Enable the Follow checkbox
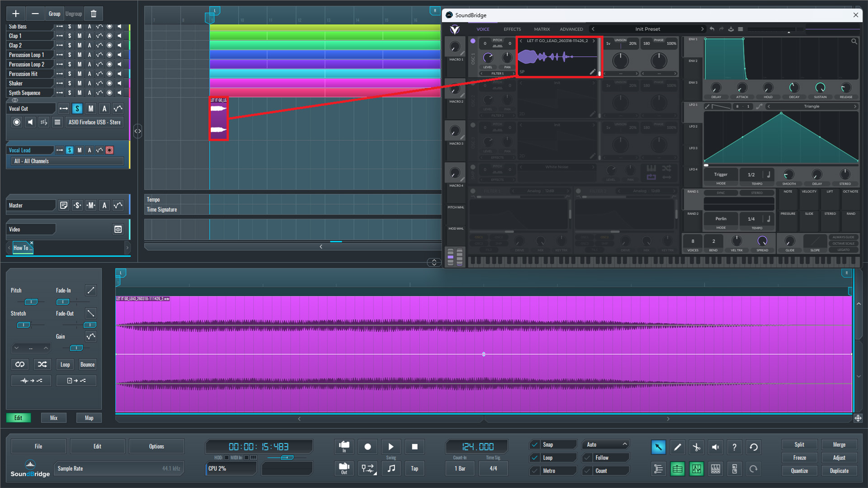The image size is (868, 488). click(x=587, y=458)
